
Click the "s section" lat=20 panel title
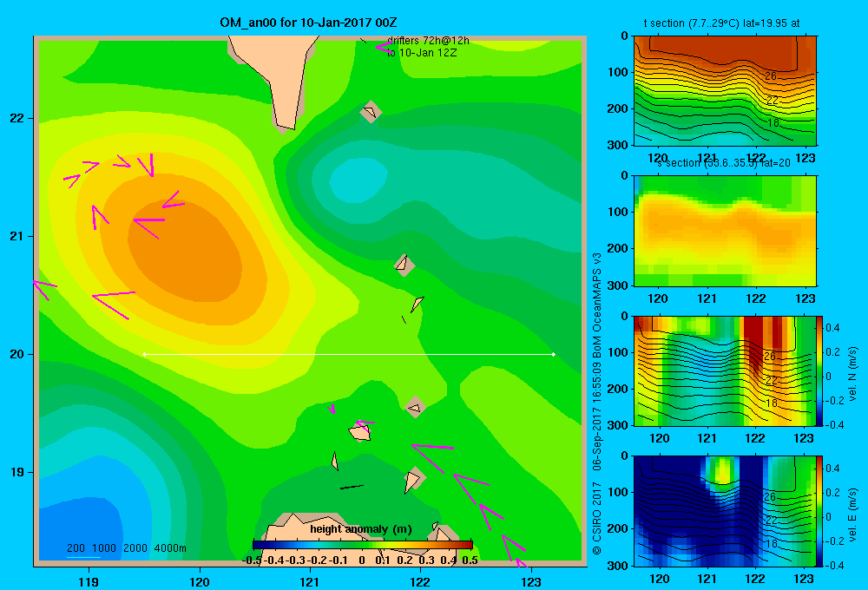click(724, 163)
